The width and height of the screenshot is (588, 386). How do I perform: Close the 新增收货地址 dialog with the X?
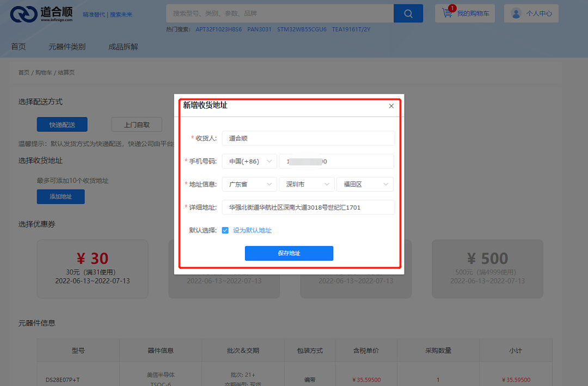[x=391, y=106]
